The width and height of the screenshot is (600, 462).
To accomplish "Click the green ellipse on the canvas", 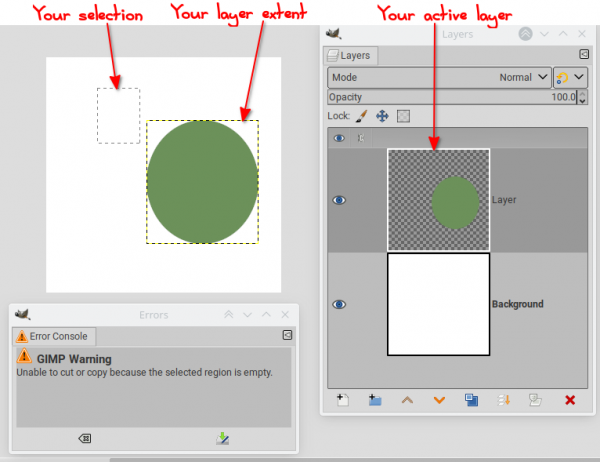I will [x=202, y=182].
